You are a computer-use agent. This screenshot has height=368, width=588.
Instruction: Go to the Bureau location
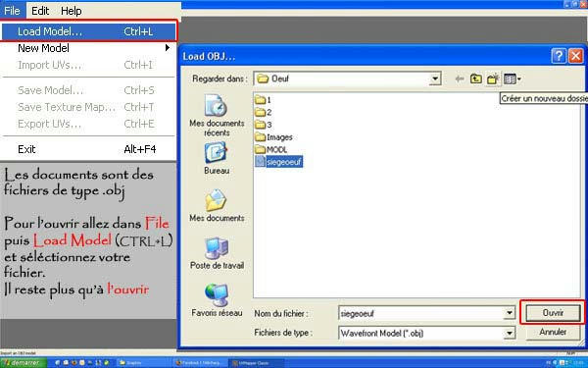coord(217,158)
